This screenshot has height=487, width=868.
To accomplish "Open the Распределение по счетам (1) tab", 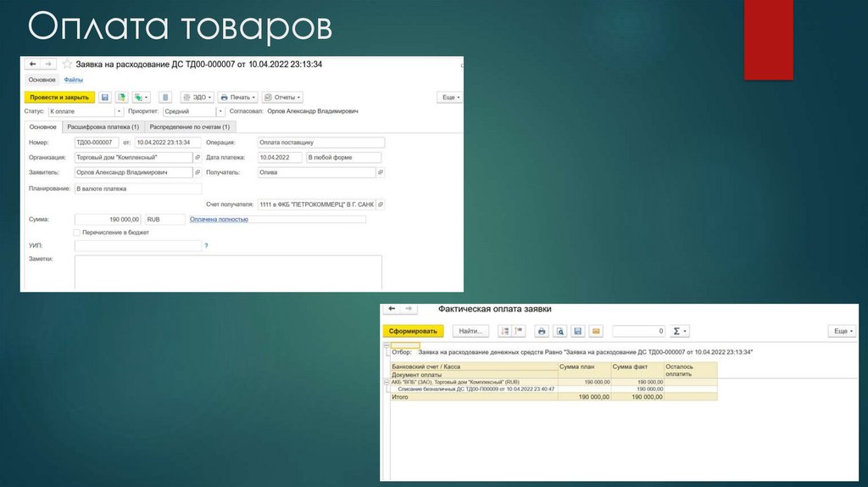I will tap(189, 127).
